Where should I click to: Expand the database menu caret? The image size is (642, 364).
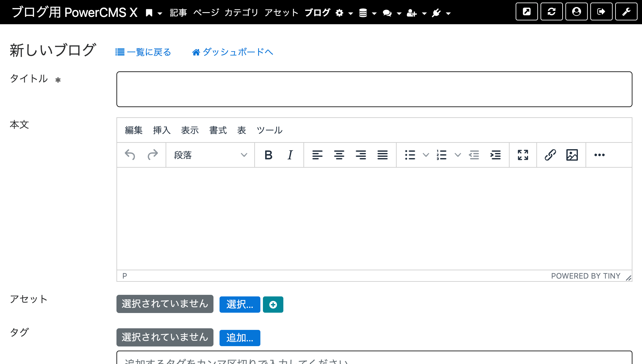(x=374, y=14)
